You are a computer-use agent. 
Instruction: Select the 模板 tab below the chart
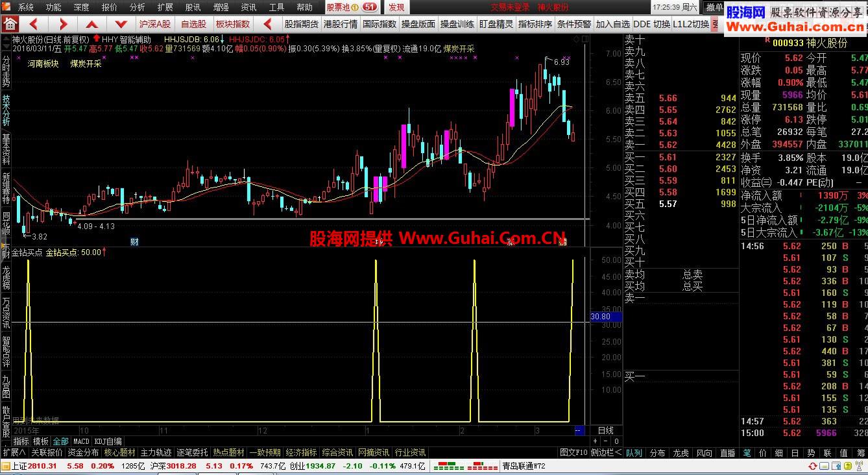click(41, 441)
